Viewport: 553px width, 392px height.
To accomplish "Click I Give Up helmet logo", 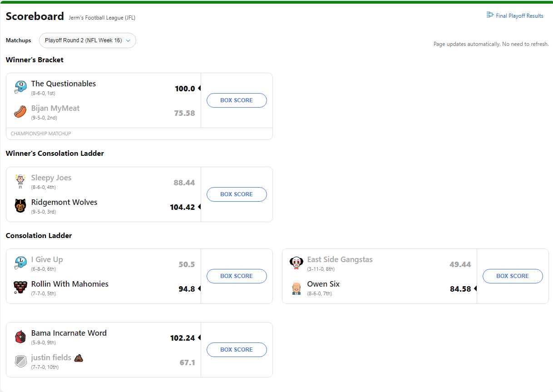I will [20, 263].
